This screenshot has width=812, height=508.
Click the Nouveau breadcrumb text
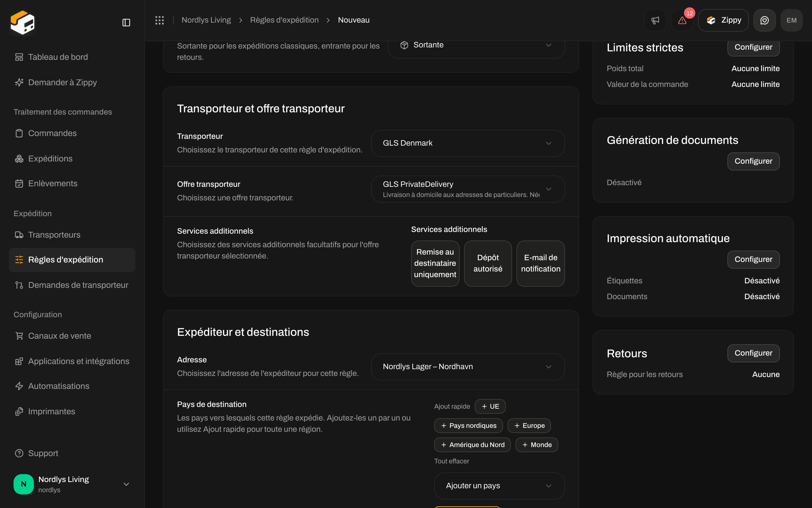(x=354, y=20)
